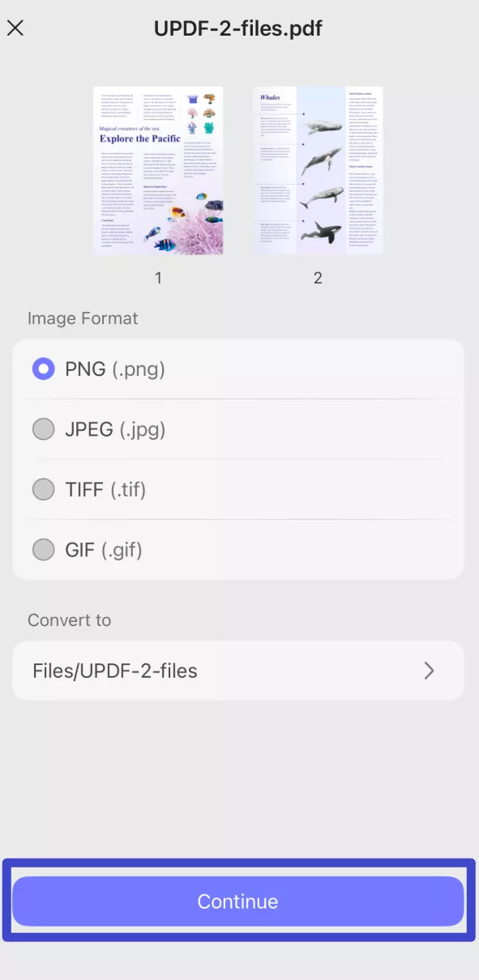
Task: Choose GIF (.gif) as the output format
Action: click(x=43, y=549)
